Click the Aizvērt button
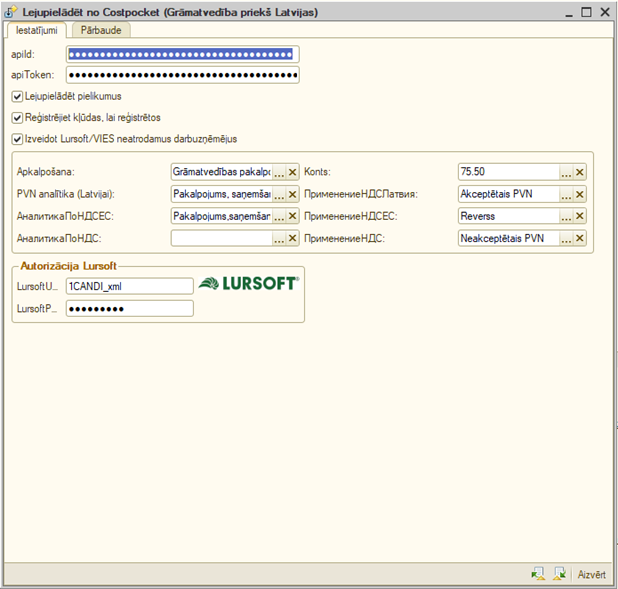Image resolution: width=618 pixels, height=589 pixels. tap(592, 575)
